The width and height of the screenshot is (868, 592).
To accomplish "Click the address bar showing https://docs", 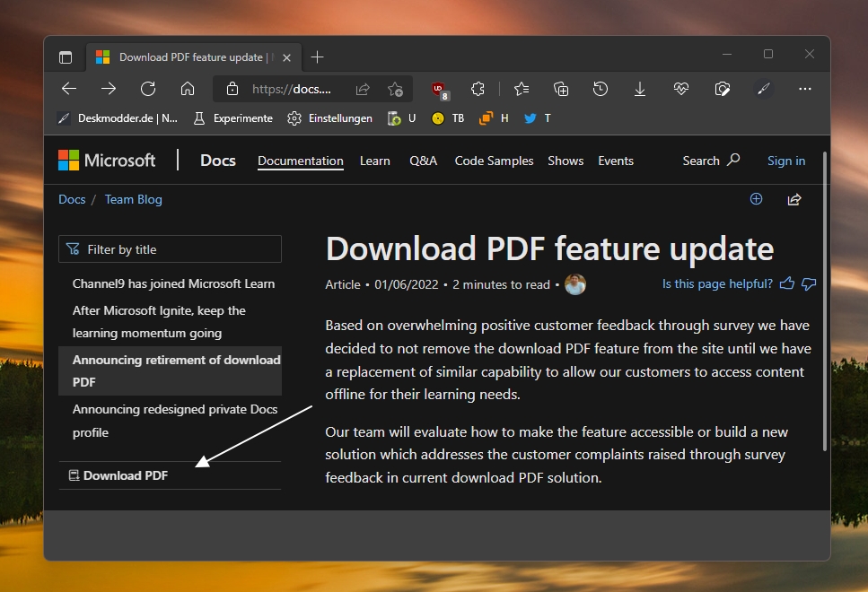I will [292, 89].
